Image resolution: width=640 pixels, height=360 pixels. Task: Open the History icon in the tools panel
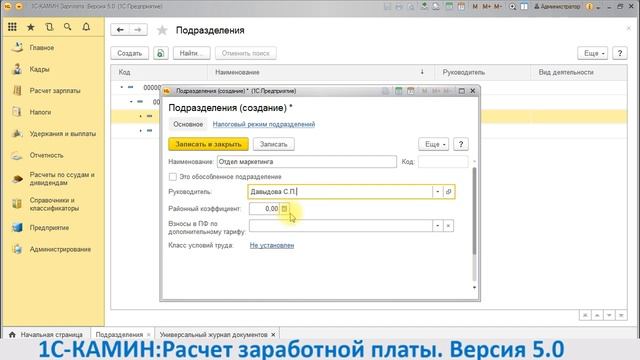(49, 27)
